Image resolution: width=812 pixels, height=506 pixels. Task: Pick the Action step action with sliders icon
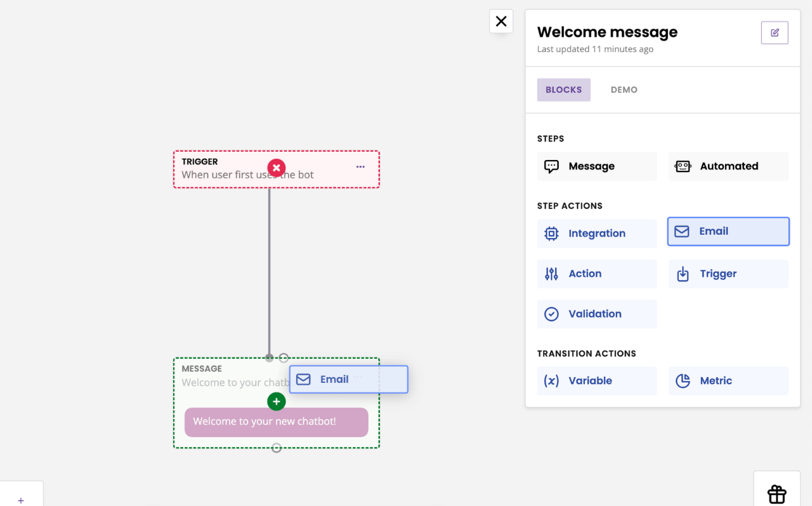point(596,273)
